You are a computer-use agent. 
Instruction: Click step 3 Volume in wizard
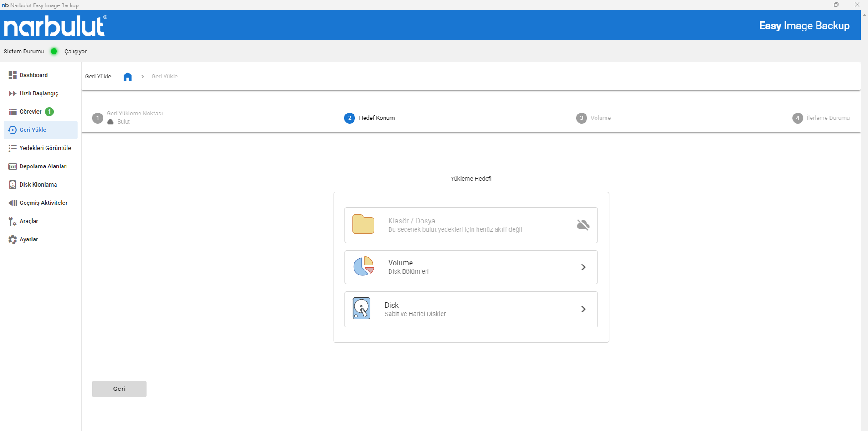point(600,118)
